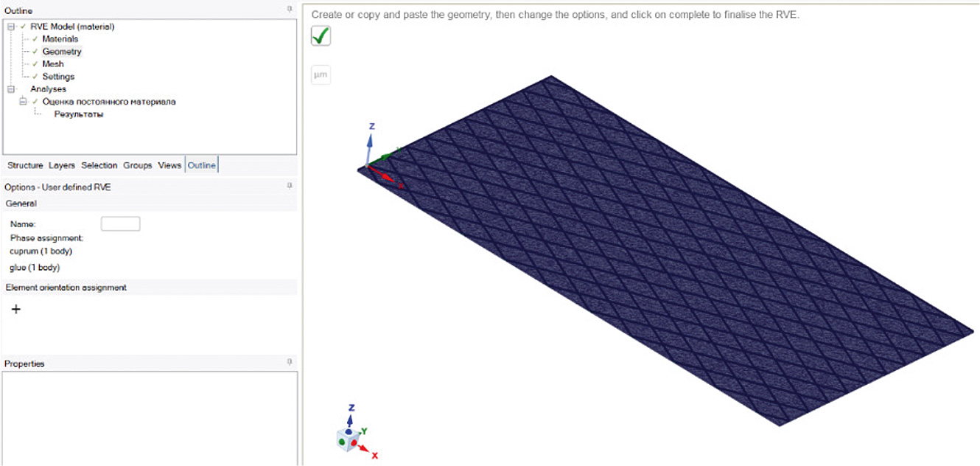Collapse the Analyses tree node
The height and width of the screenshot is (466, 980).
coord(11,89)
